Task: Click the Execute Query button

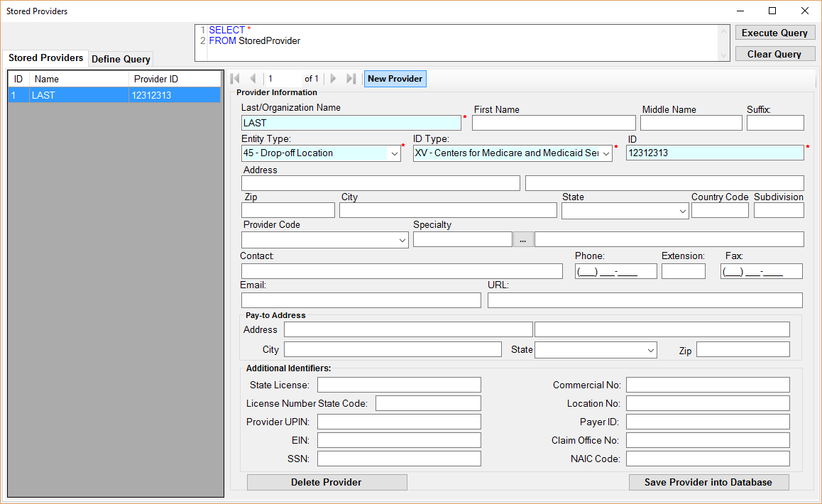Action: (774, 33)
